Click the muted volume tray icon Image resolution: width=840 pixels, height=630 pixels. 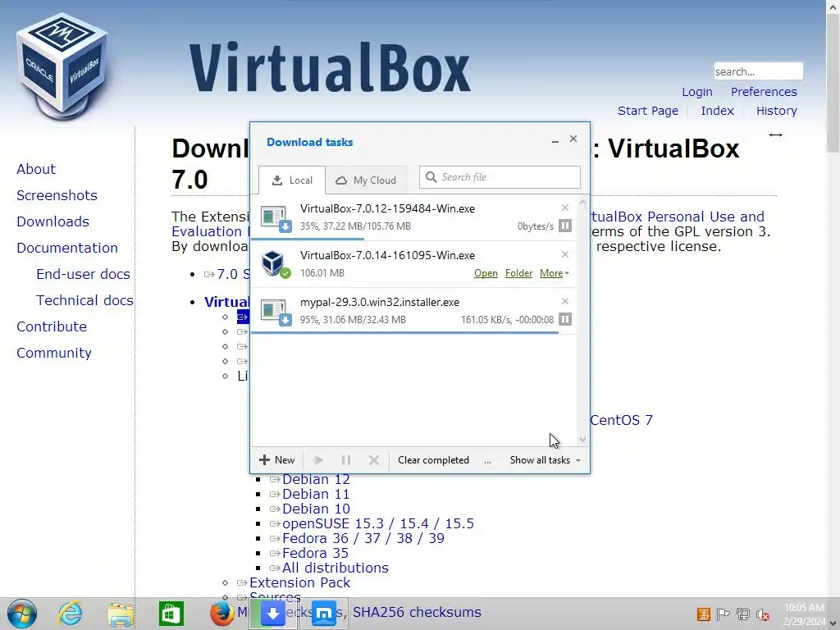762,614
